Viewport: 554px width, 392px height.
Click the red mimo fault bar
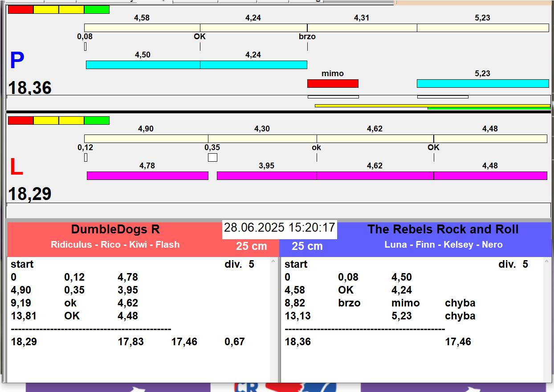(333, 83)
